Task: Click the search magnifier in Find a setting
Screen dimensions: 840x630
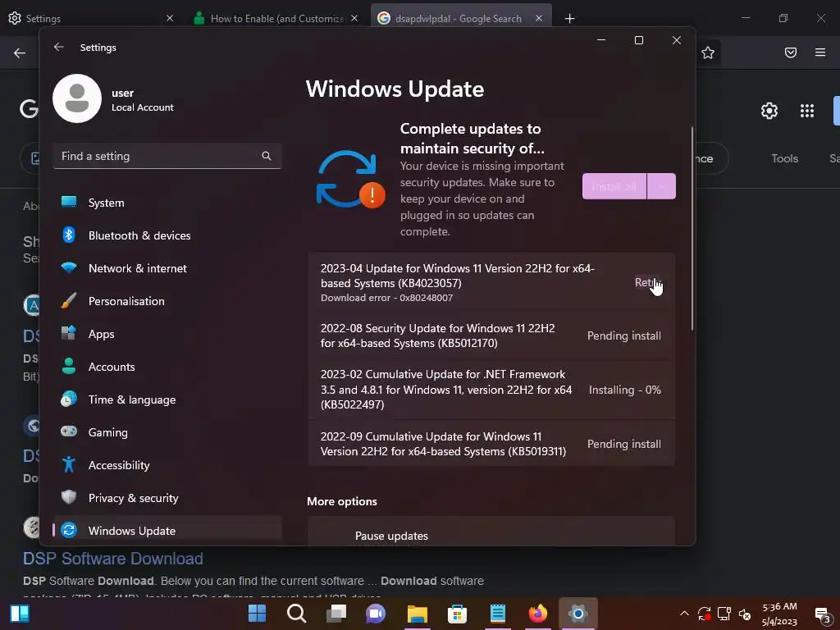Action: (x=267, y=156)
